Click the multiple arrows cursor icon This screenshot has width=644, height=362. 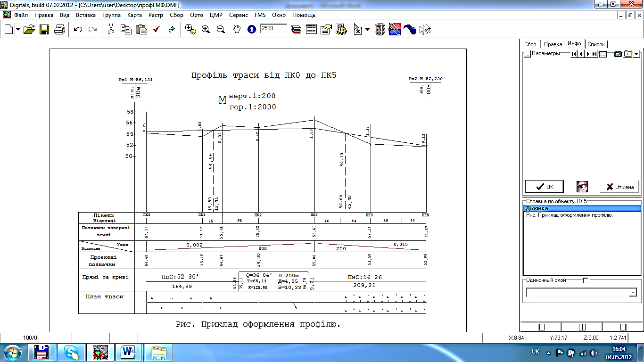point(425,29)
